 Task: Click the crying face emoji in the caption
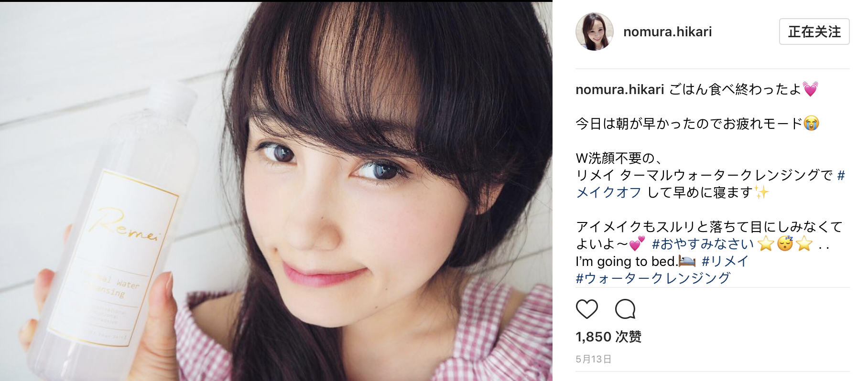click(x=811, y=123)
